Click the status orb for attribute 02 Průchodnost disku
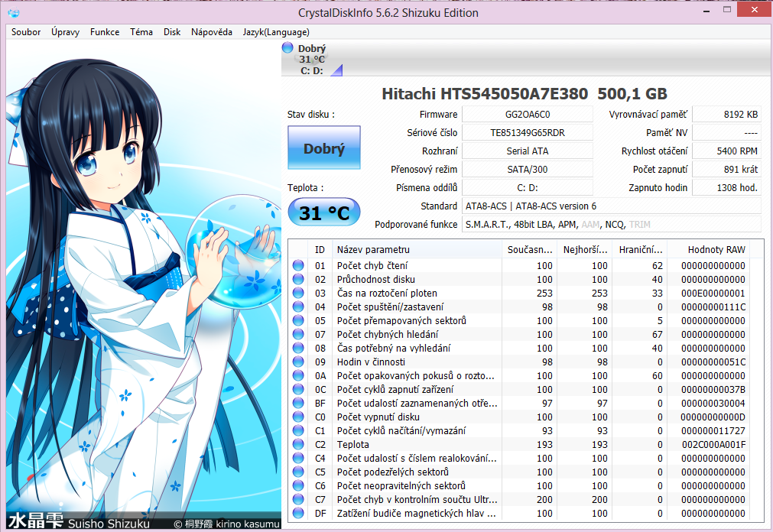The height and width of the screenshot is (532, 773). (x=298, y=279)
